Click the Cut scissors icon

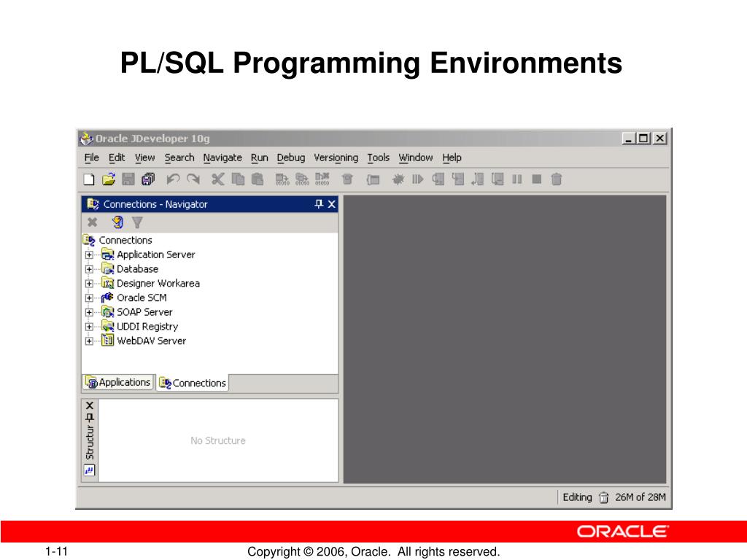pos(217,179)
